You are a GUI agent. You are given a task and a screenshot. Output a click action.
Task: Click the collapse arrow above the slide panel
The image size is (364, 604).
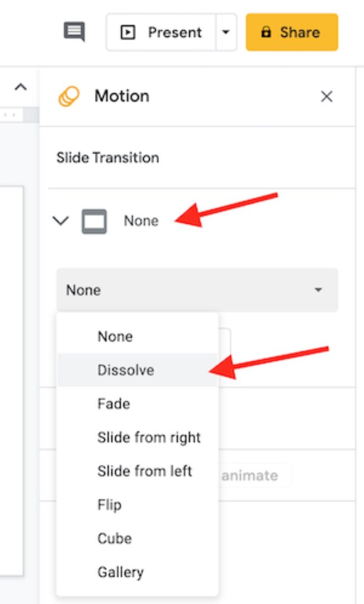pyautogui.click(x=21, y=87)
